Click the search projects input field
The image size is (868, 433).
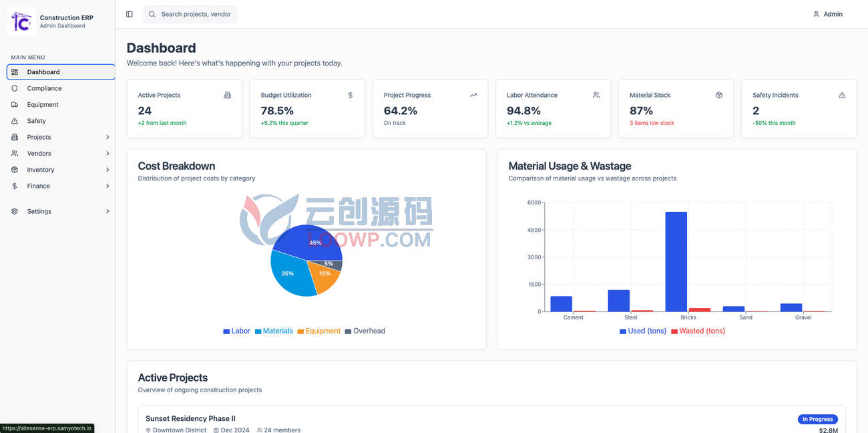coord(190,14)
